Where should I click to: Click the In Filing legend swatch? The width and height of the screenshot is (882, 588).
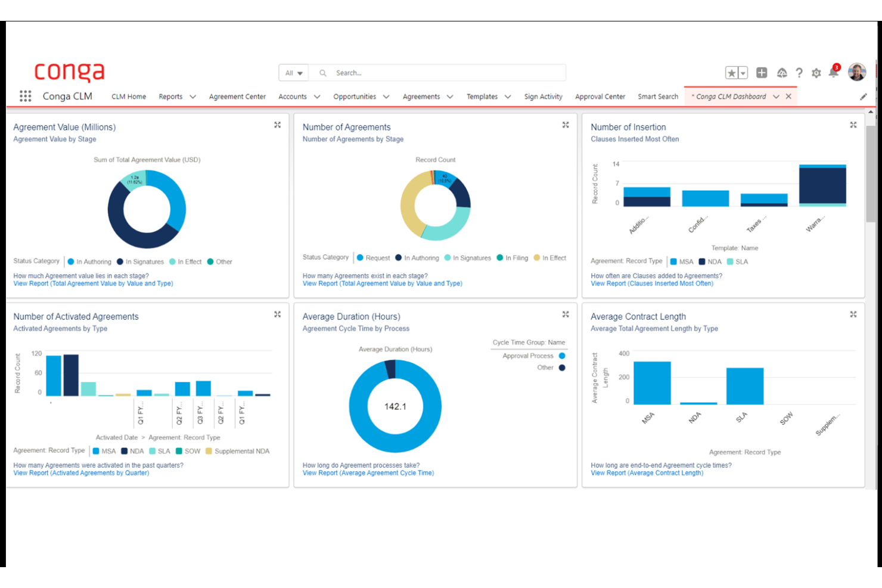pos(500,258)
